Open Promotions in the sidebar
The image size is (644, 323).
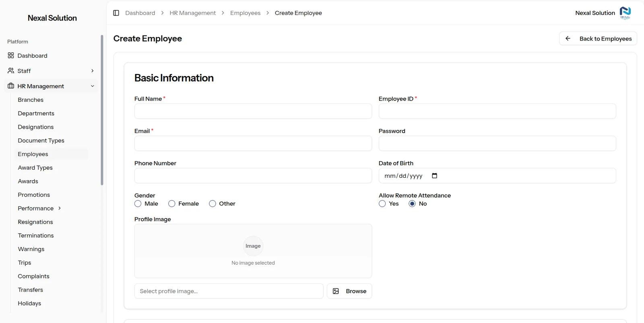[x=34, y=195]
